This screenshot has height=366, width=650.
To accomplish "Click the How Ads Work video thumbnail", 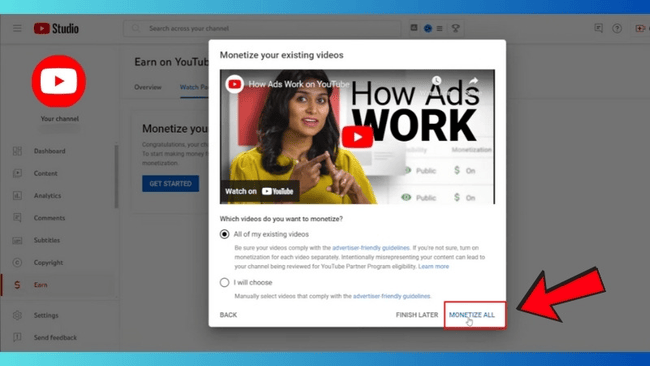I will [x=357, y=137].
